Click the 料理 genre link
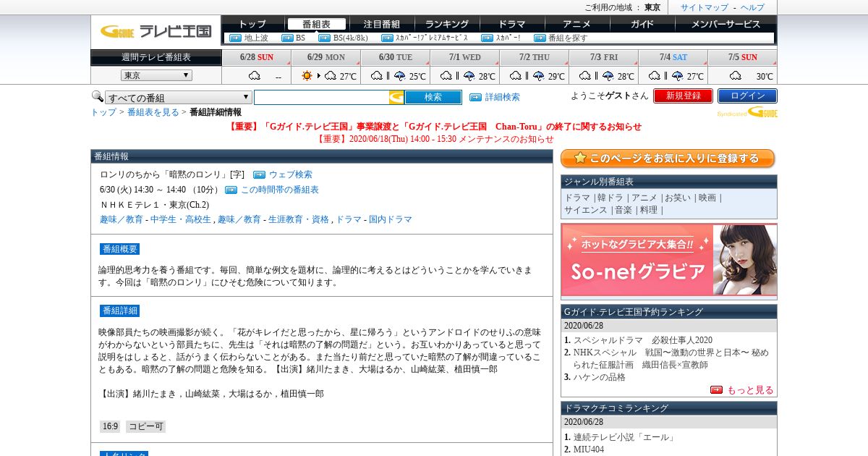 tap(649, 210)
